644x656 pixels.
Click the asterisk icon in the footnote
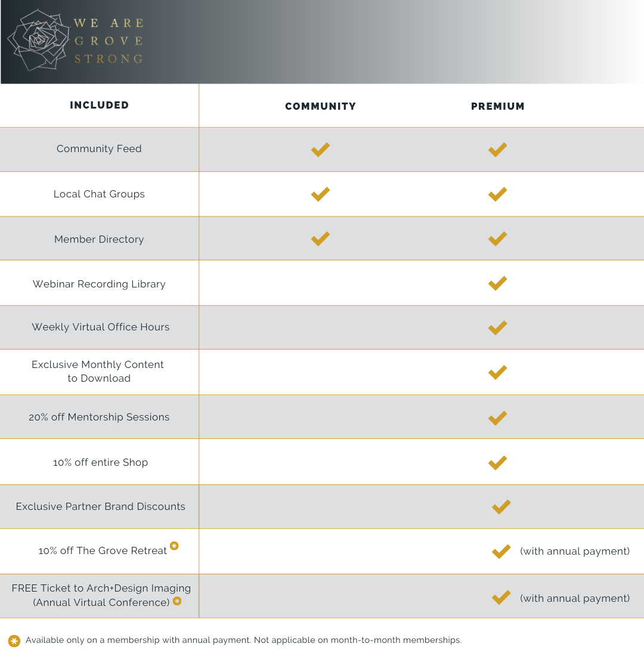point(14,641)
